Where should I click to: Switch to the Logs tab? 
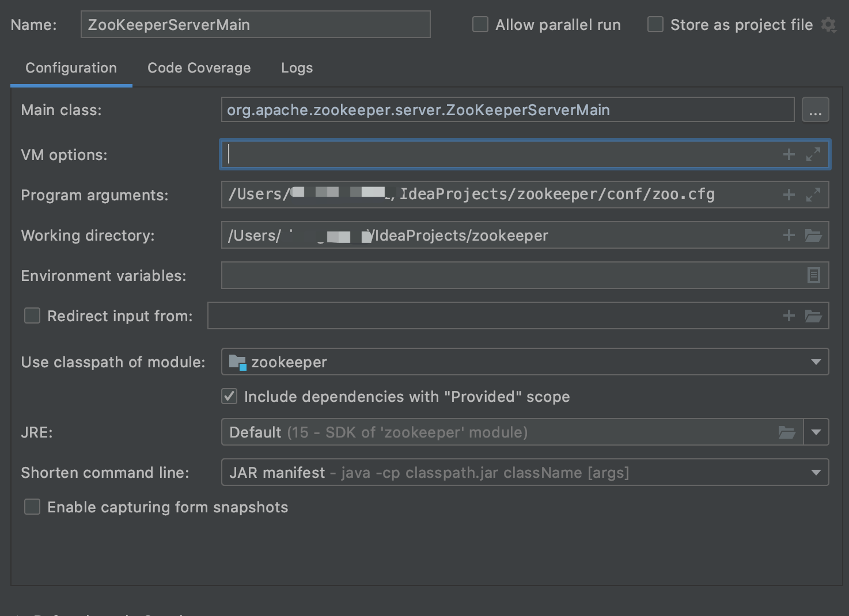[297, 68]
